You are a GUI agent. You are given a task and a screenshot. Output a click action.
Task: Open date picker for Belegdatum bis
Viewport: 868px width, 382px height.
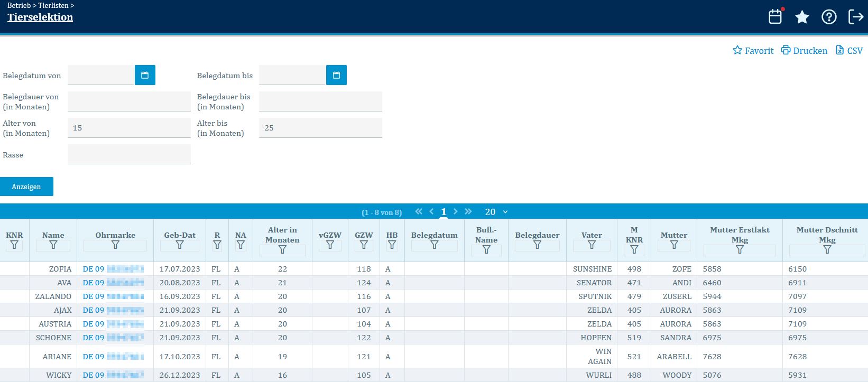point(336,75)
